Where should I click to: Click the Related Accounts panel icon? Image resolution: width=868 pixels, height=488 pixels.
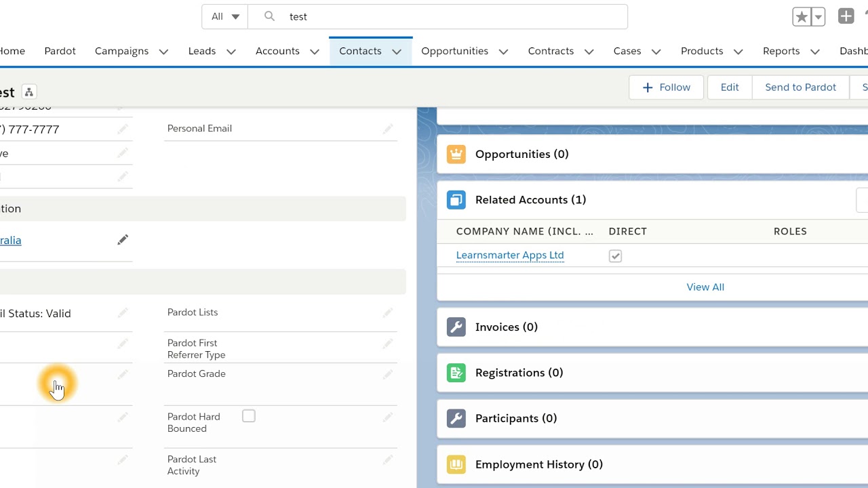coord(456,199)
